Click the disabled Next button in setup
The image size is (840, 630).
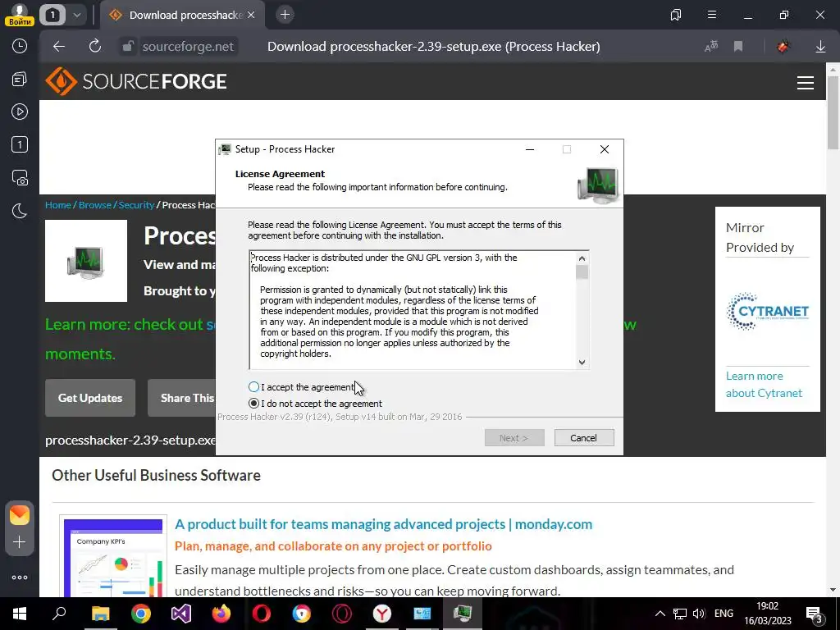point(514,438)
